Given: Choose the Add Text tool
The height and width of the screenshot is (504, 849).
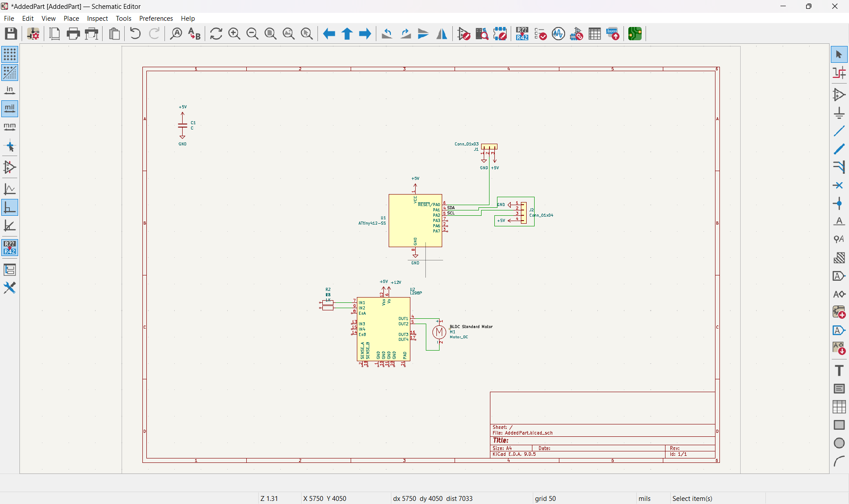Looking at the screenshot, I should click(x=839, y=370).
